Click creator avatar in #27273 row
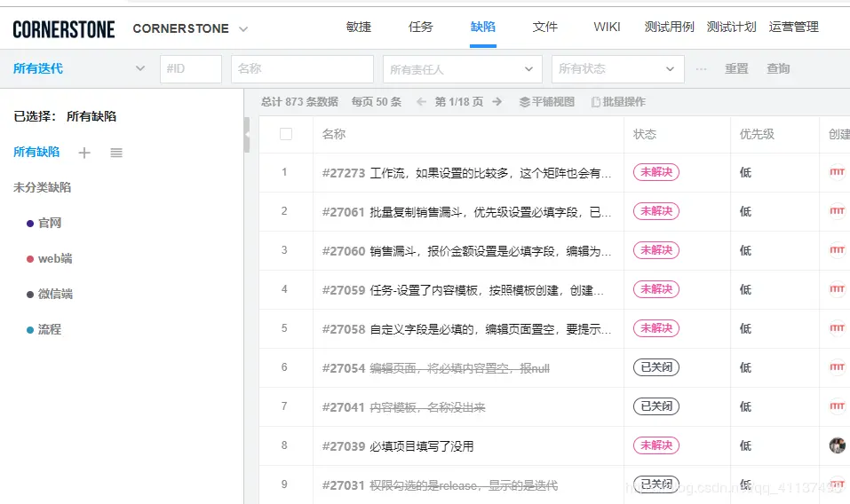The image size is (850, 504). tap(838, 172)
